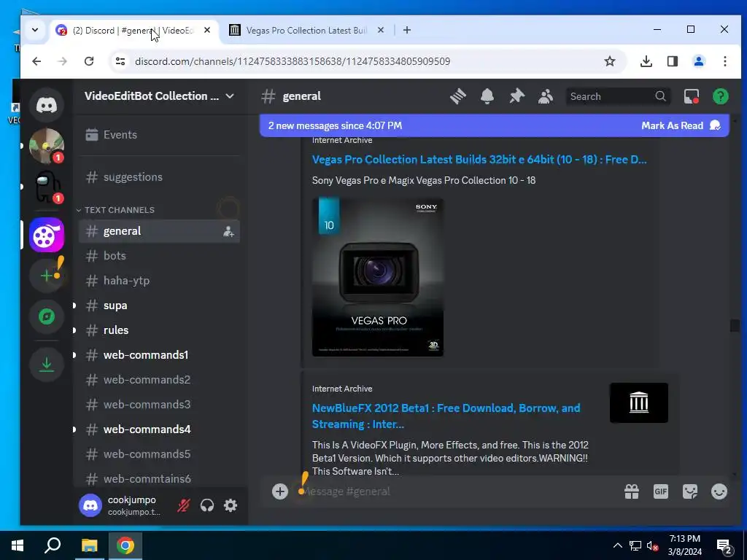Click the cookjumpo user panel
This screenshot has height=560, width=747.
click(125, 505)
